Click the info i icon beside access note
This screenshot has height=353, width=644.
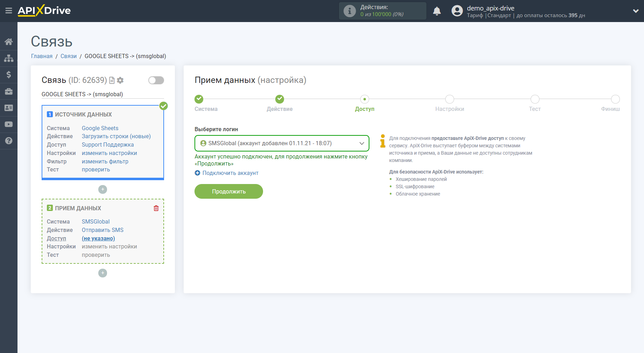coord(383,141)
